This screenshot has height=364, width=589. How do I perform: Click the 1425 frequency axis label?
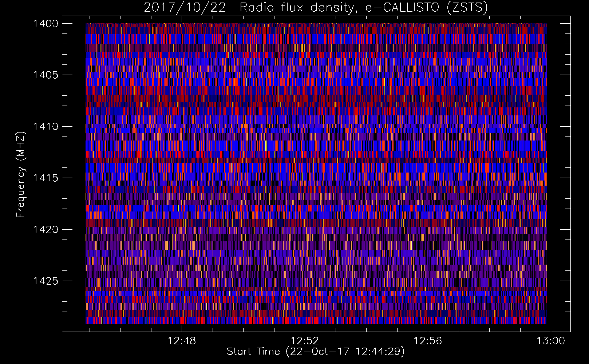click(46, 281)
